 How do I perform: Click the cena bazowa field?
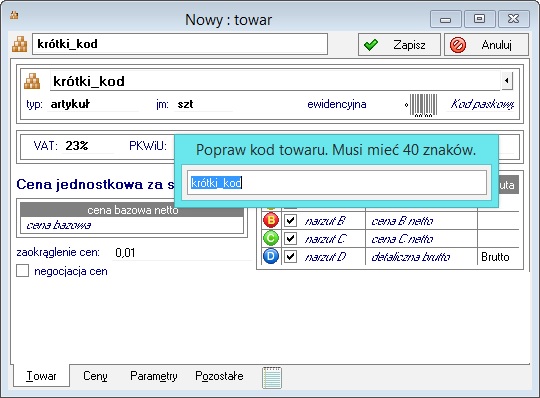point(132,225)
